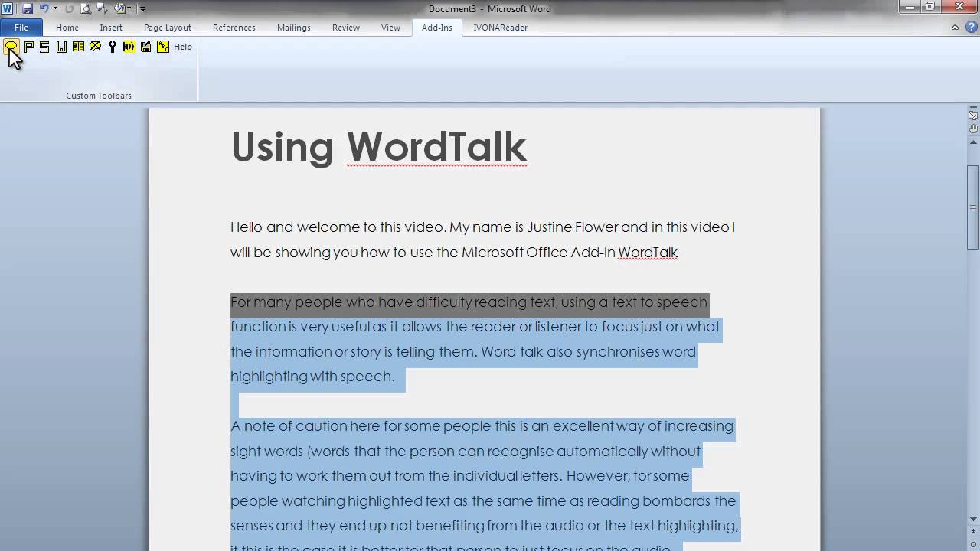
Task: Click the scrollbar down arrow
Action: click(x=973, y=520)
